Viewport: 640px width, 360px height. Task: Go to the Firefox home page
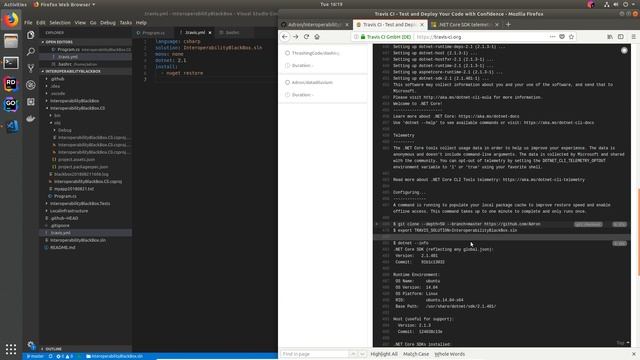tap(317, 37)
